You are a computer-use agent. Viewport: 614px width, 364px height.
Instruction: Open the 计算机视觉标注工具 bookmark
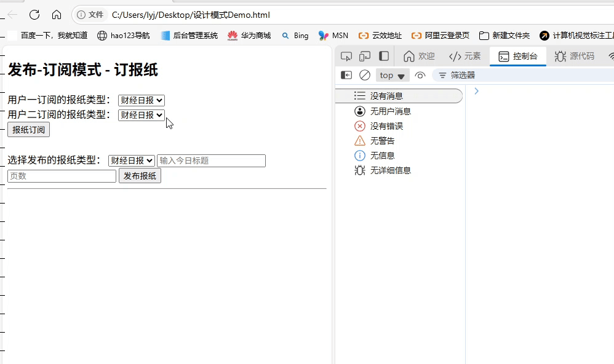(576, 36)
